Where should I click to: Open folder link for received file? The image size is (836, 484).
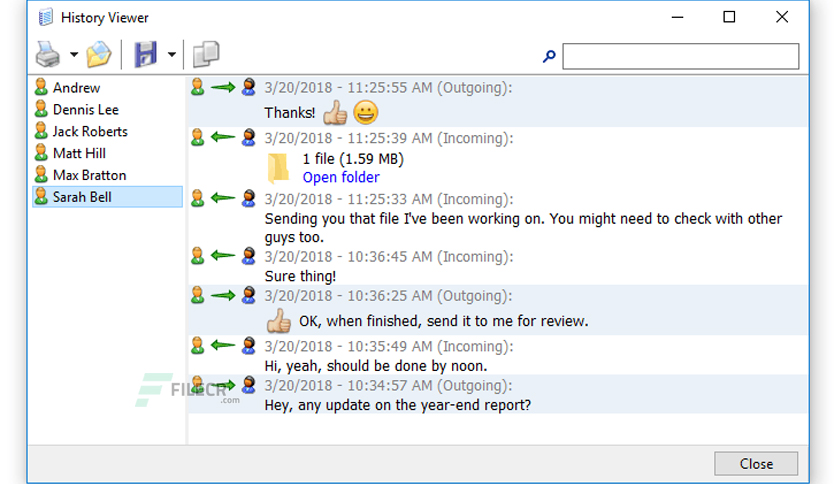[x=341, y=177]
